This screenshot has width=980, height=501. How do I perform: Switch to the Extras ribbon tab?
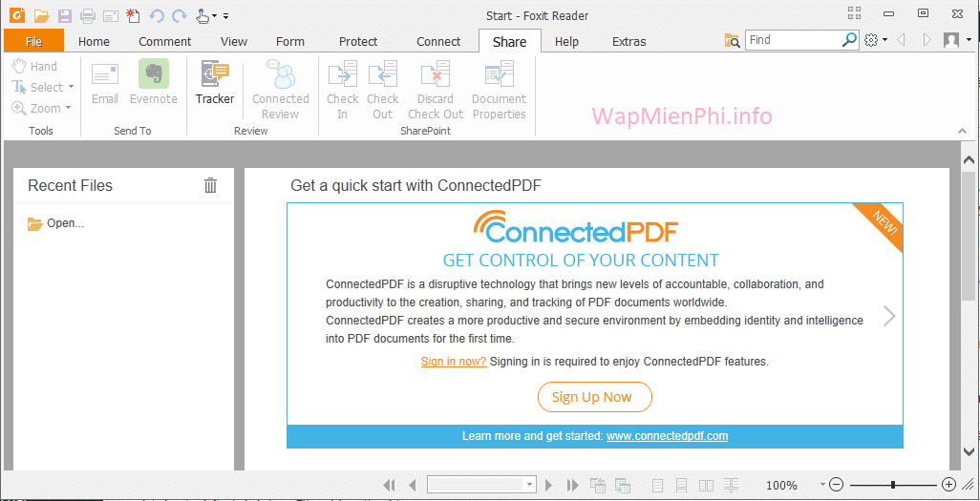click(x=628, y=42)
